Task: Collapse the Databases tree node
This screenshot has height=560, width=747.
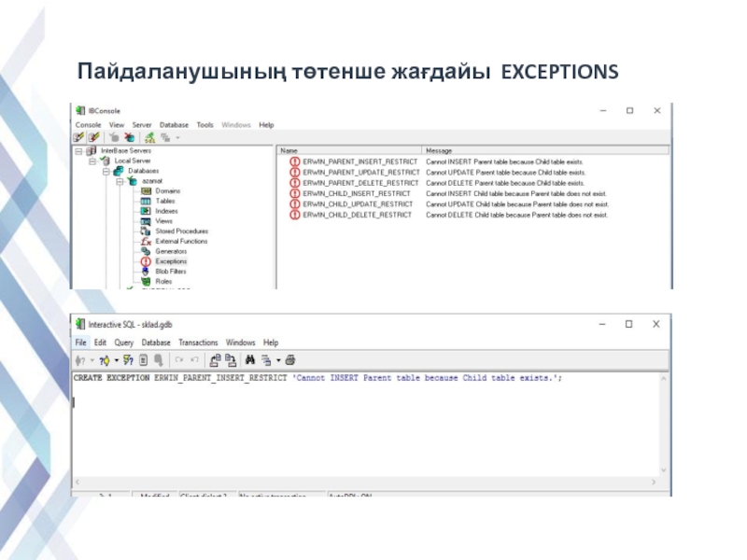Action: (106, 171)
